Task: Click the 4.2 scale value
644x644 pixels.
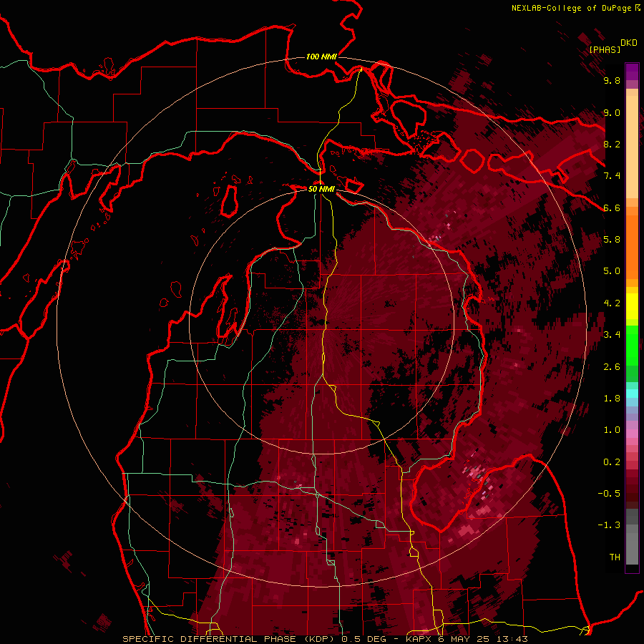Action: coord(612,303)
